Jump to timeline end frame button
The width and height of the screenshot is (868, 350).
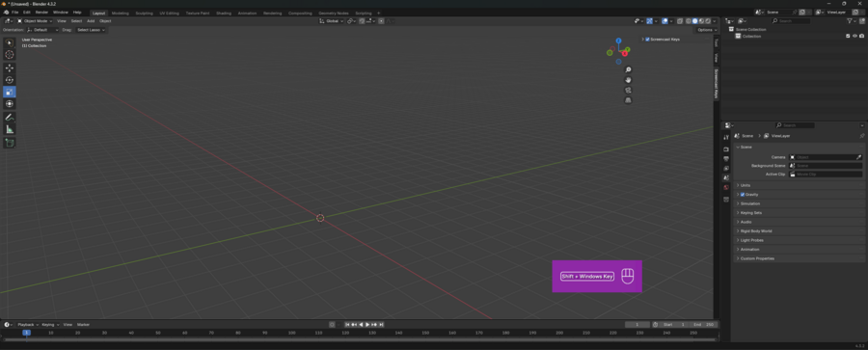pyautogui.click(x=381, y=325)
